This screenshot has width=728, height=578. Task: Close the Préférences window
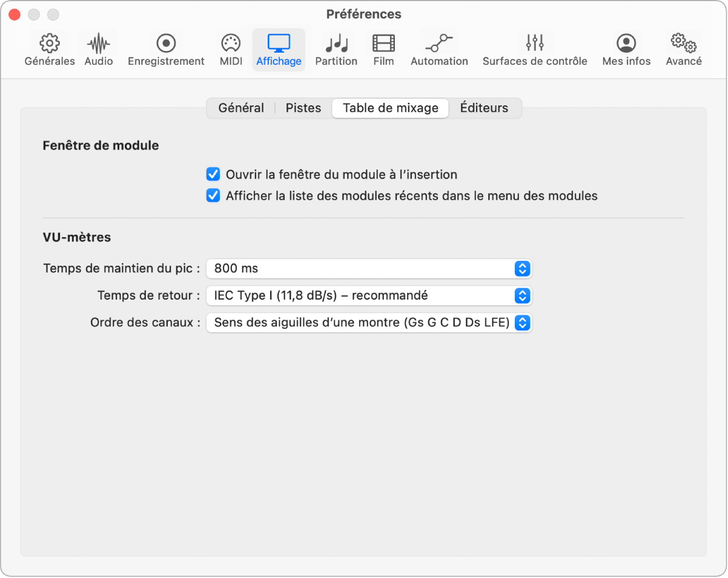point(15,14)
